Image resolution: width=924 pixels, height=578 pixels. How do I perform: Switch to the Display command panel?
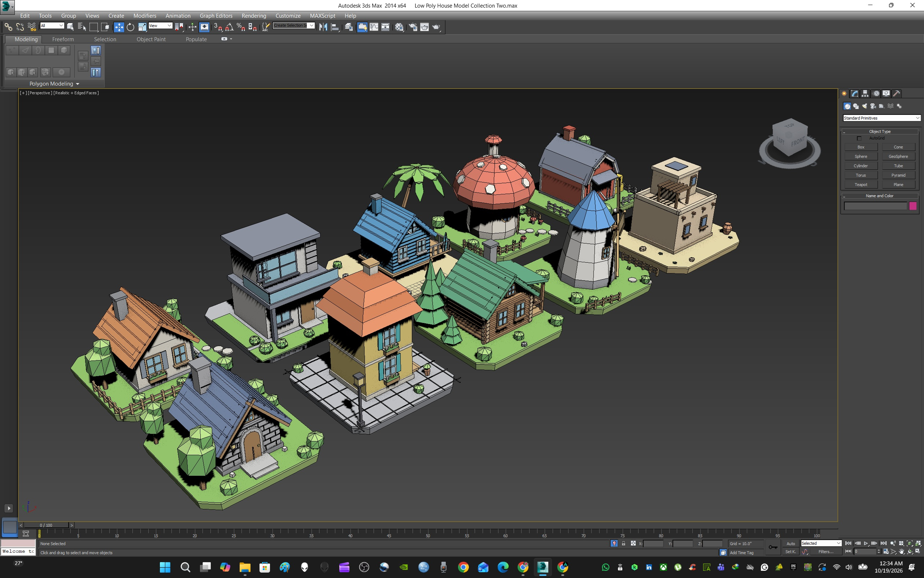click(x=886, y=93)
